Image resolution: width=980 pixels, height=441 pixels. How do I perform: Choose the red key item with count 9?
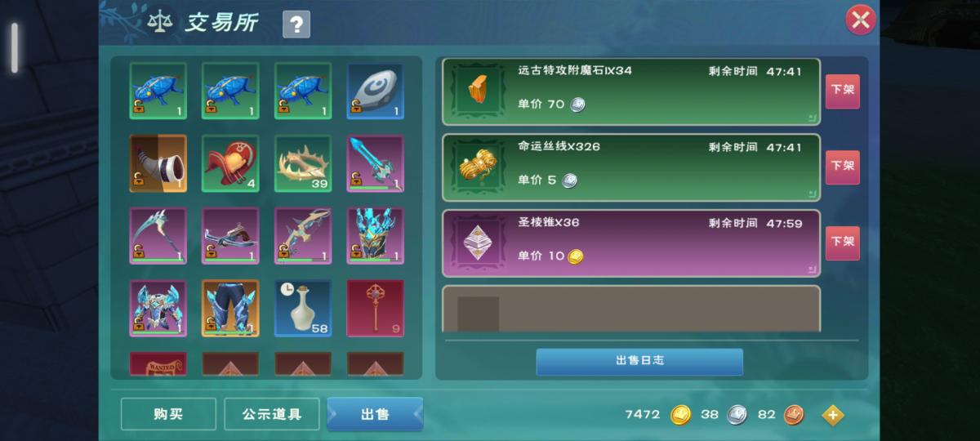pos(375,308)
